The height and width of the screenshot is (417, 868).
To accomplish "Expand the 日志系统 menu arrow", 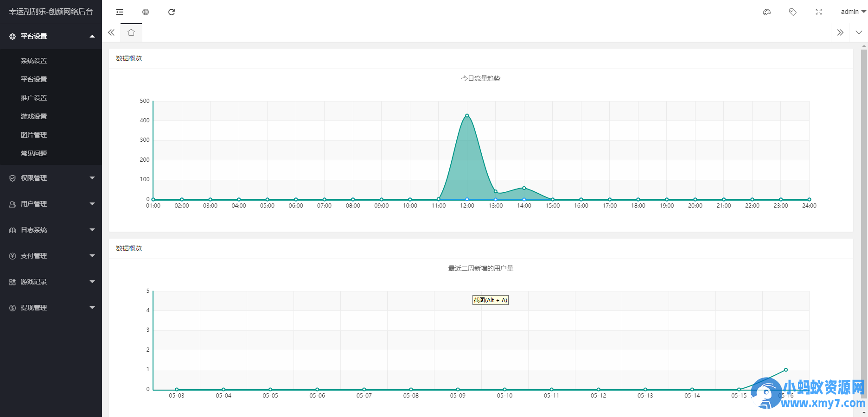I will tap(92, 230).
